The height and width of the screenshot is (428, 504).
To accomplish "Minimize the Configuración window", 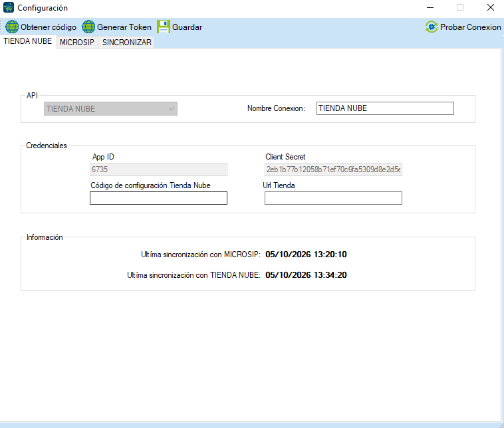I will (x=430, y=7).
